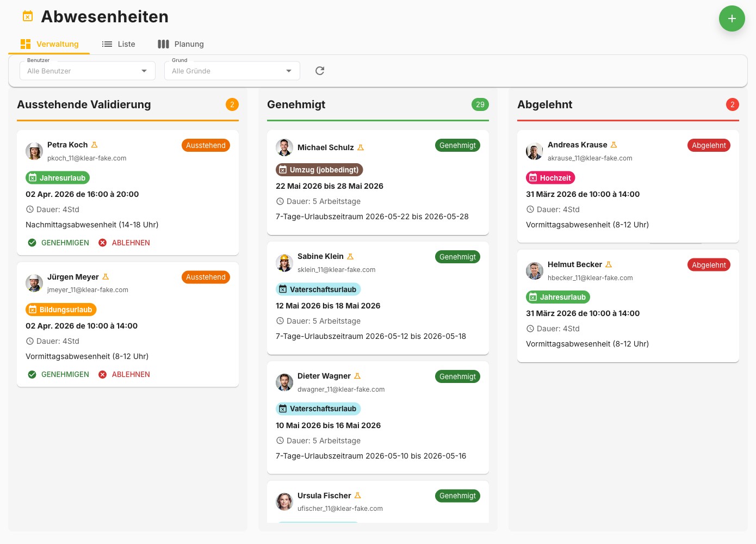
Task: Click the clock icon on Michael Schulz's card
Action: (280, 201)
